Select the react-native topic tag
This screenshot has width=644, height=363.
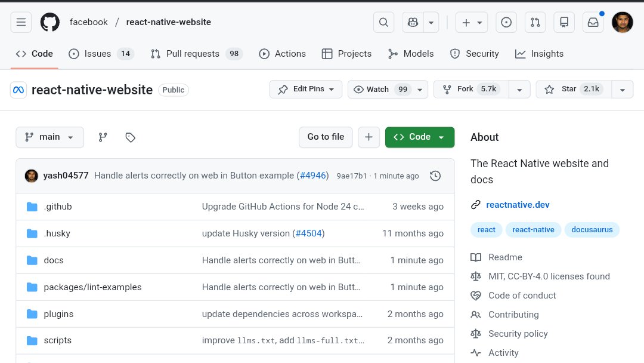tap(533, 230)
